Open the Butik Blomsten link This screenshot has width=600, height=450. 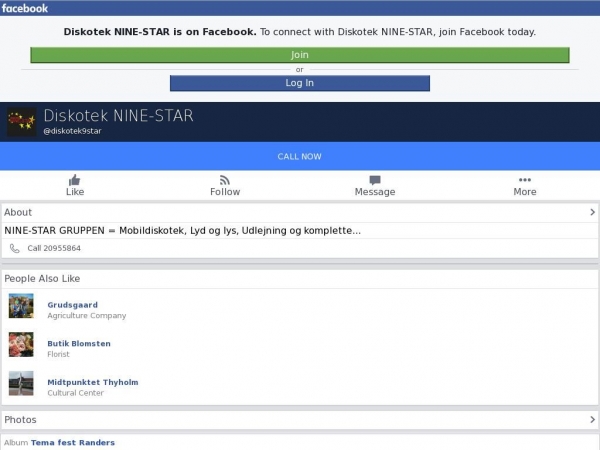coord(79,344)
